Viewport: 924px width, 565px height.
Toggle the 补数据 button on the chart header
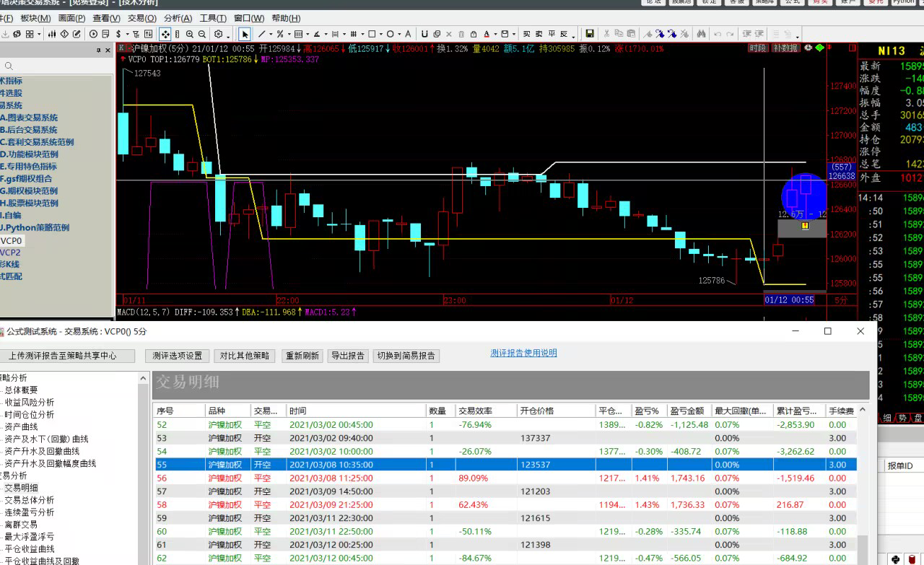pos(785,48)
